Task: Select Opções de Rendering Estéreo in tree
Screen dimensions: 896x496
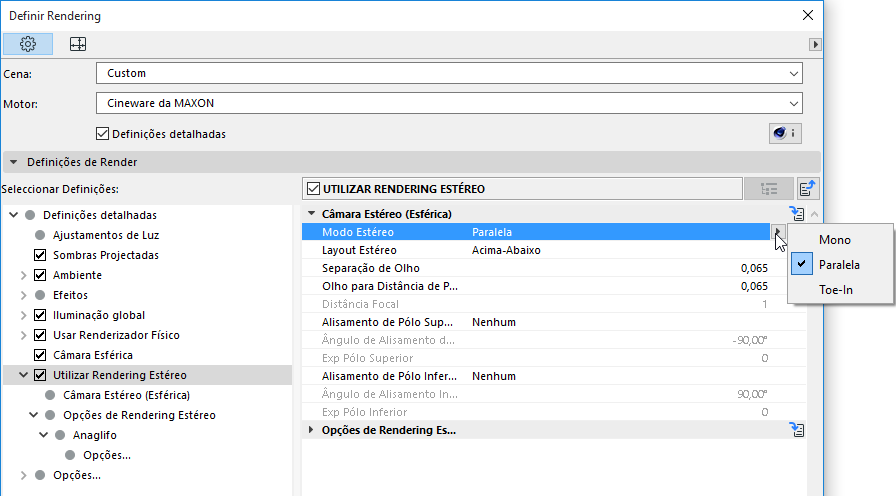Action: [x=139, y=415]
